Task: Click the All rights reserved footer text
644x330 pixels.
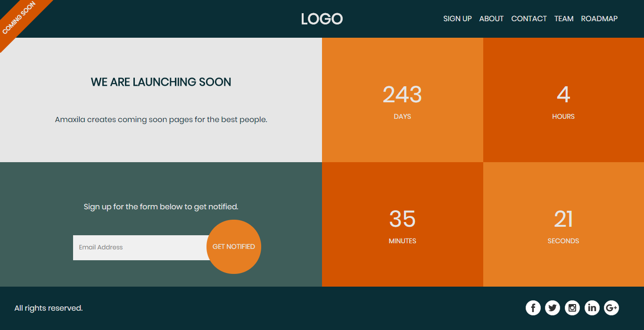Action: coord(48,308)
